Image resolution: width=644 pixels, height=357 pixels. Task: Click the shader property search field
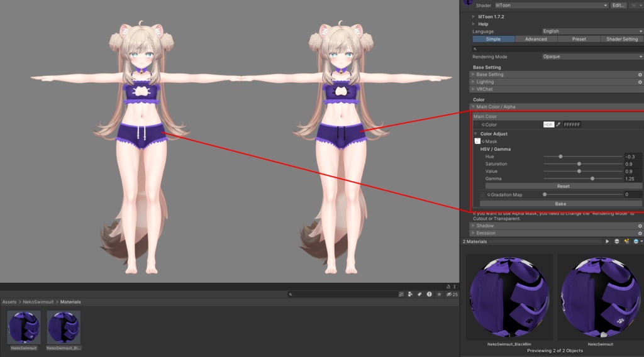558,49
